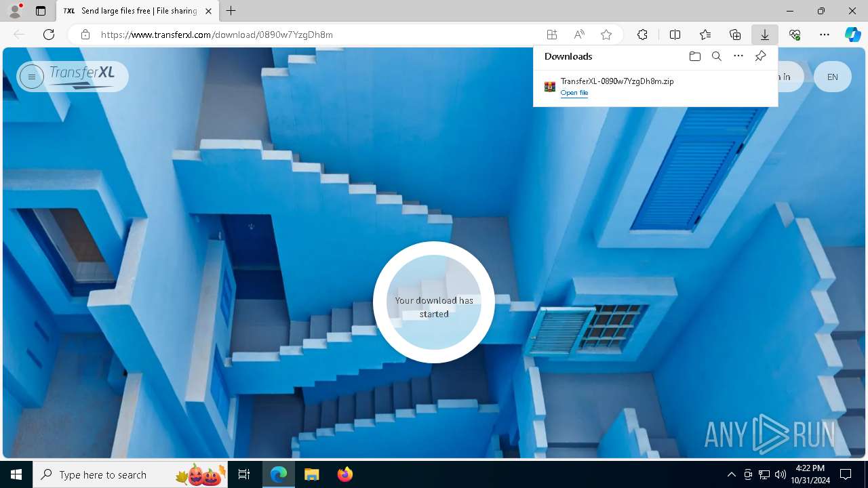Select TransferXL-0890w7YzgDh8m.zip download entry
The image size is (868, 488).
pyautogui.click(x=655, y=87)
